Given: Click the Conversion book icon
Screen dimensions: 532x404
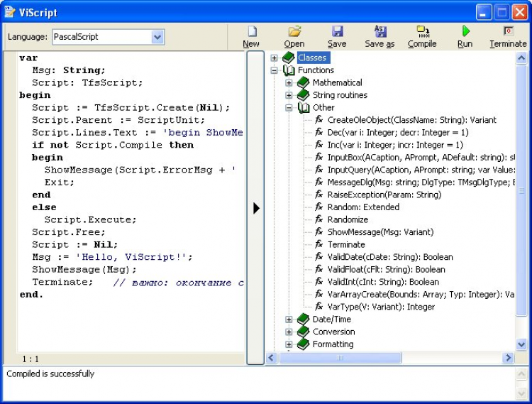Looking at the screenshot, I should (303, 332).
